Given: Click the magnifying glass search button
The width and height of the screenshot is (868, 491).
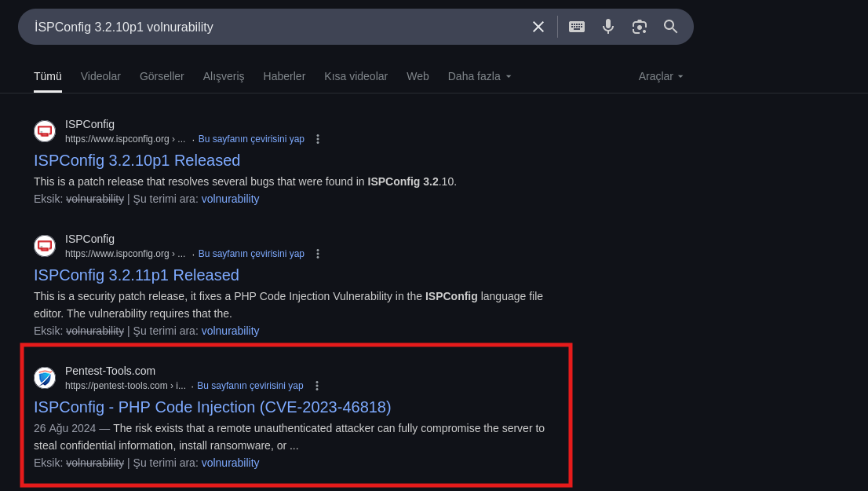Looking at the screenshot, I should click(670, 27).
